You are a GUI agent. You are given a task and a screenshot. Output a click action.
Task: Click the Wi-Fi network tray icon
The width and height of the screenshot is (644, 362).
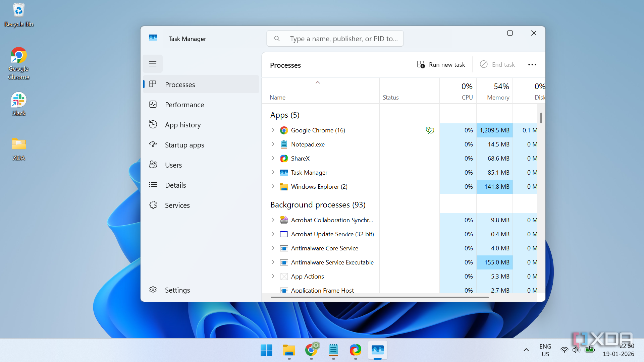(564, 350)
